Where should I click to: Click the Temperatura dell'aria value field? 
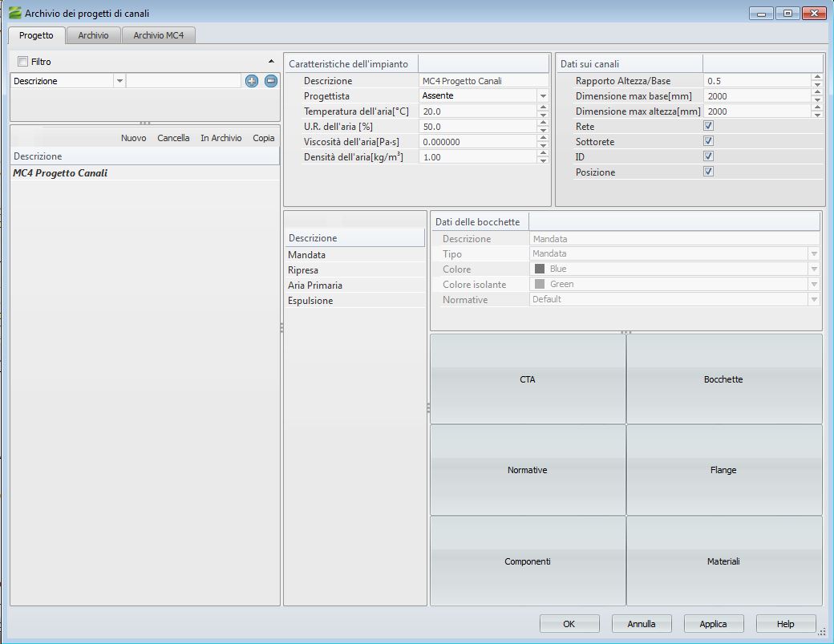[476, 111]
